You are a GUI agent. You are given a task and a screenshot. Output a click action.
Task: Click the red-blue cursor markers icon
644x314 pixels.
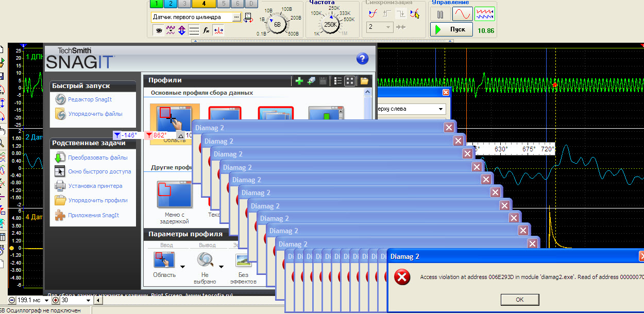point(218,30)
